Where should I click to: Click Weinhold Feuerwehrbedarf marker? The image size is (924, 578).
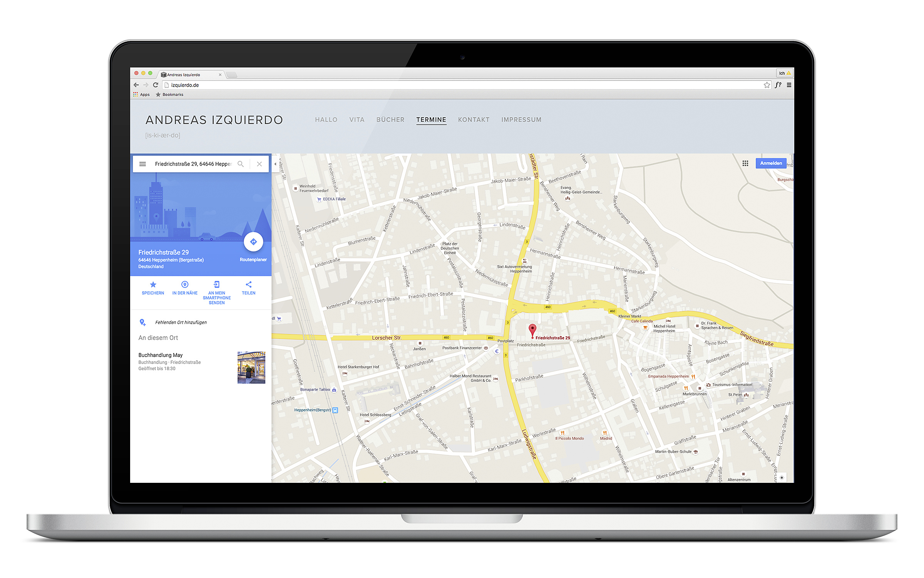click(296, 188)
